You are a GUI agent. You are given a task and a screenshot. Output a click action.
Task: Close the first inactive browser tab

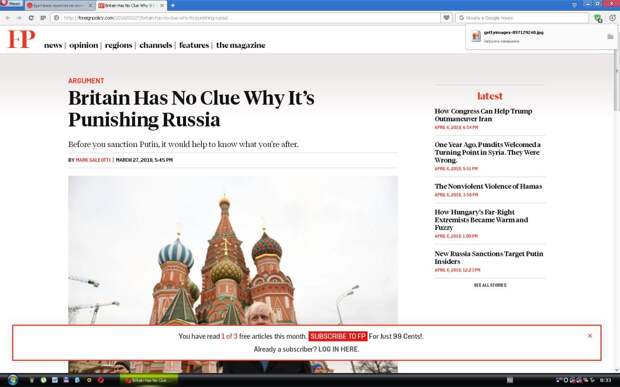click(90, 6)
